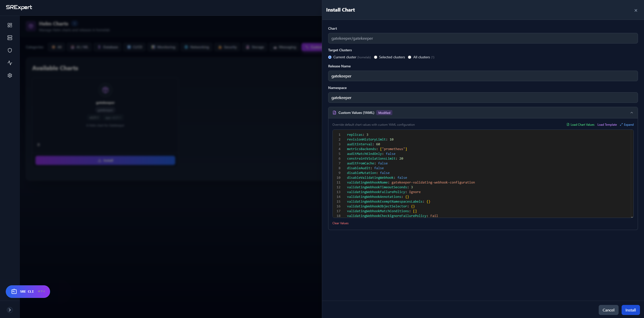This screenshot has width=644, height=318.
Task: Click Load Chart Values link
Action: (580, 125)
